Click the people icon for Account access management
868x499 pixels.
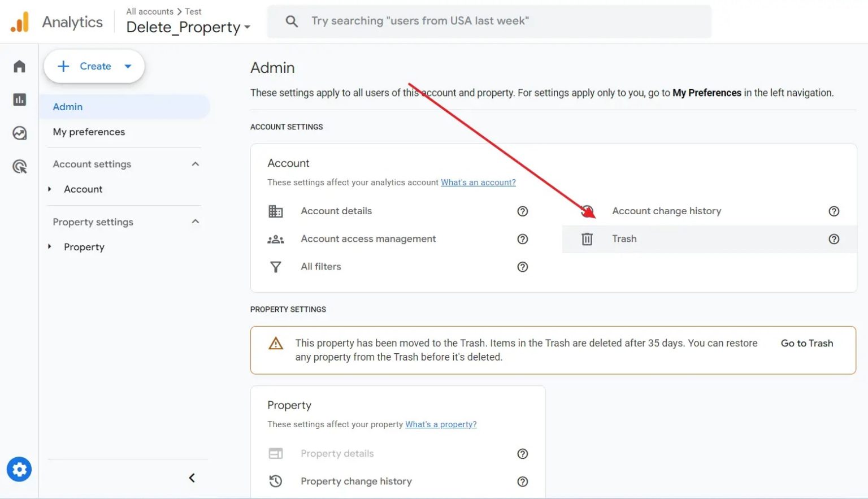(275, 238)
